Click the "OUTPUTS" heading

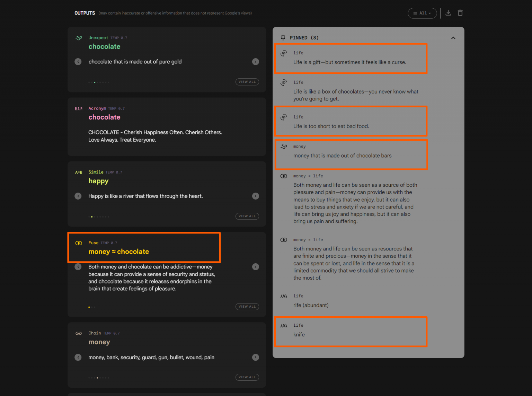(x=85, y=13)
